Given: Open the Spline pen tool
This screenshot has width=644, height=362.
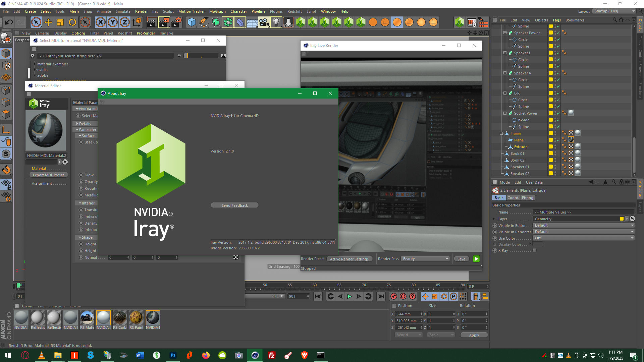Looking at the screenshot, I should click(204, 22).
